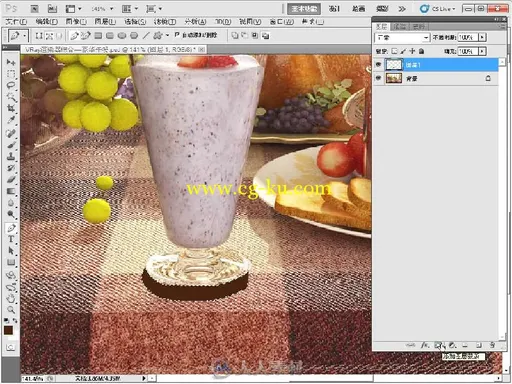Launch Bridge from application bar
The image size is (512, 384).
coord(34,9)
